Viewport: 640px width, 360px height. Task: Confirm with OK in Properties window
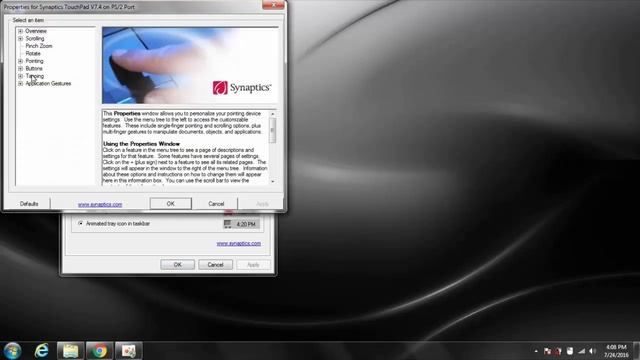(171, 203)
